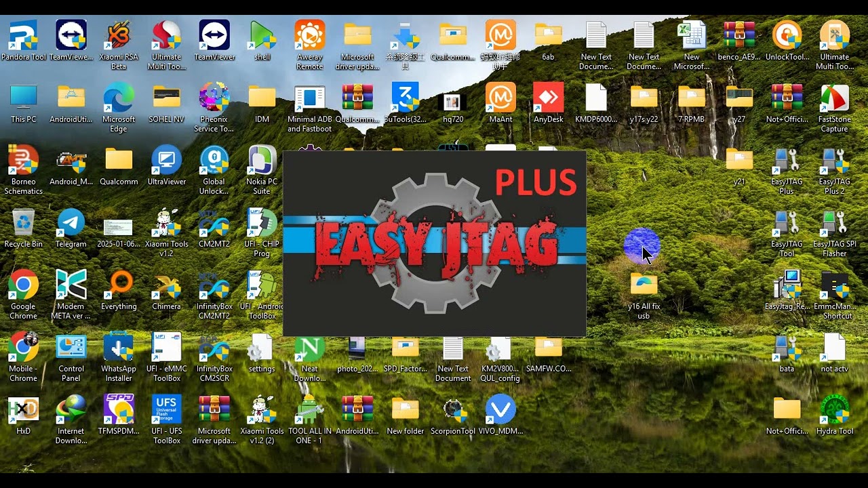
Task: Launch Modem META shortcut
Action: click(71, 295)
